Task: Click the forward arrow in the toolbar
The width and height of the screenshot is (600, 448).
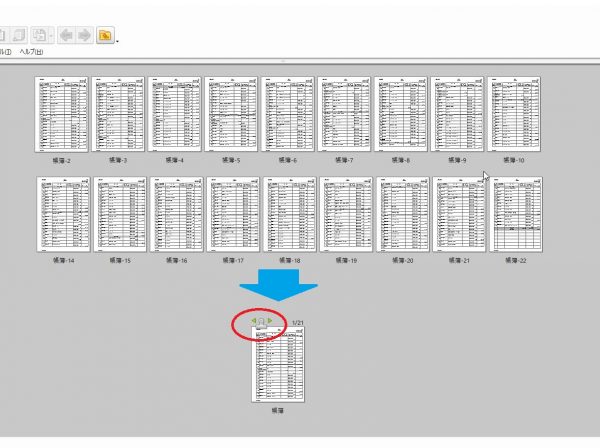Action: (x=84, y=36)
